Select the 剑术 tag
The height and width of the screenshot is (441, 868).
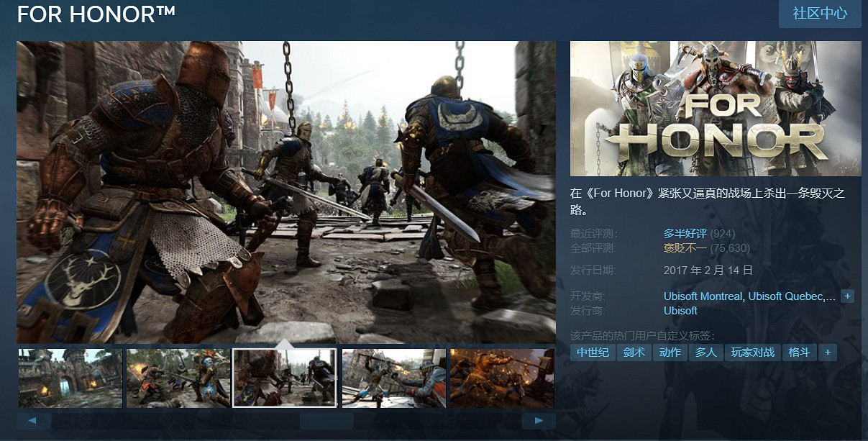click(634, 353)
